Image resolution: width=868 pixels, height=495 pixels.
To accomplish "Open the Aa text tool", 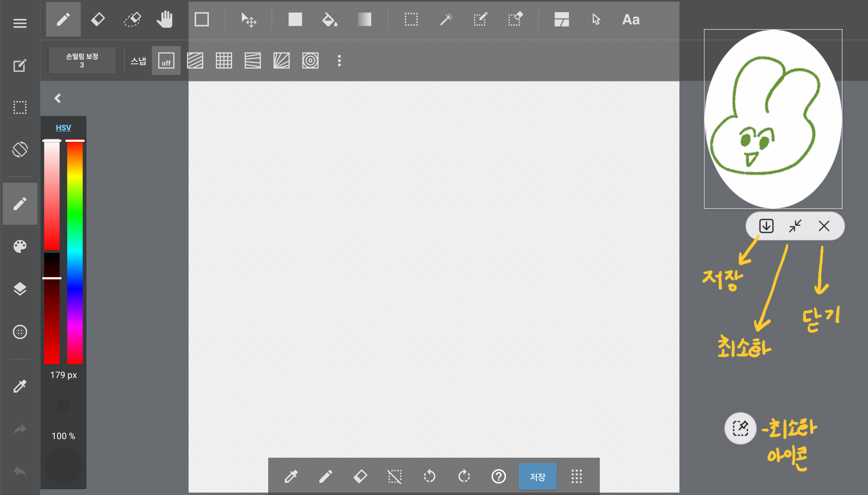I will point(631,20).
